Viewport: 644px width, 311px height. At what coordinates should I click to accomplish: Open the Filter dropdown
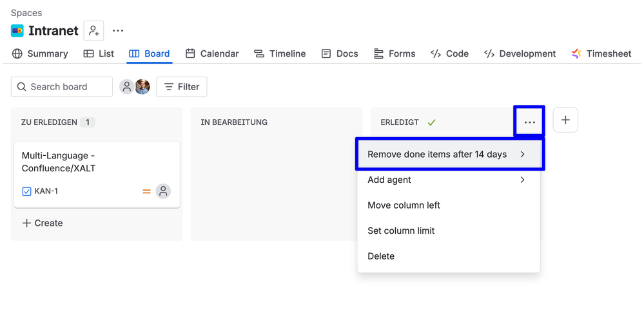(x=182, y=86)
